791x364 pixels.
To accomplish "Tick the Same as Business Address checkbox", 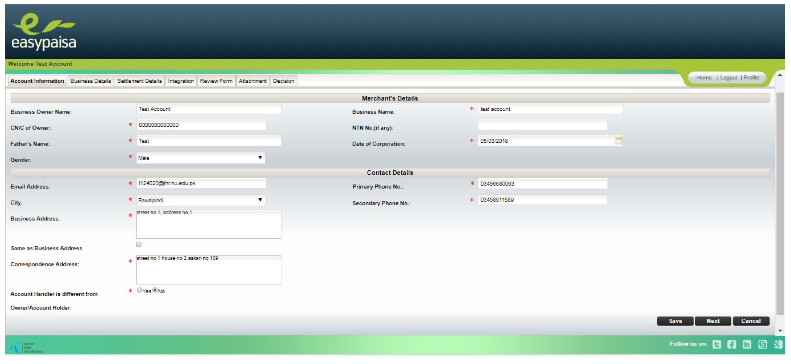I will tap(139, 245).
